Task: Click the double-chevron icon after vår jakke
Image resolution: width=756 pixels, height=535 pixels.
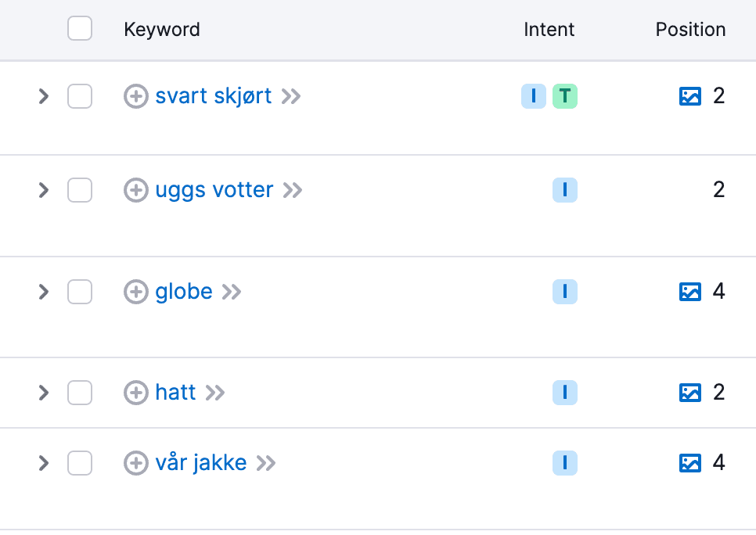Action: tap(266, 463)
